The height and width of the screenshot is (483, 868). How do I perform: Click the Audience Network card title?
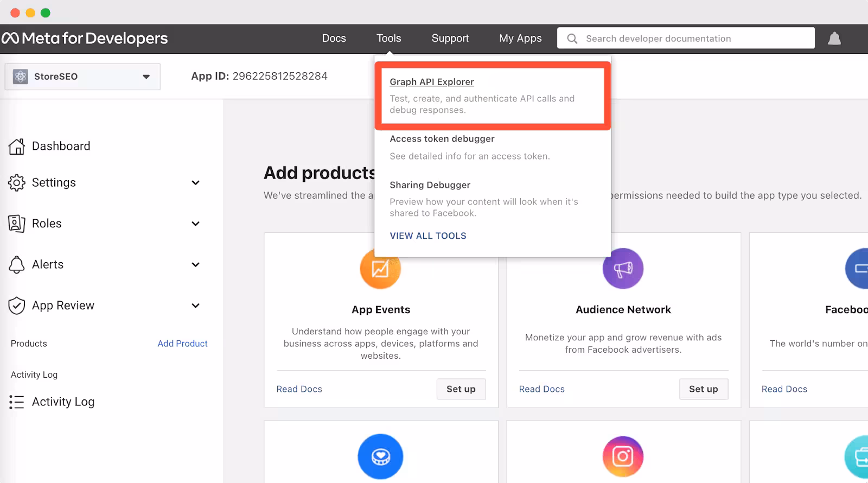click(x=623, y=310)
